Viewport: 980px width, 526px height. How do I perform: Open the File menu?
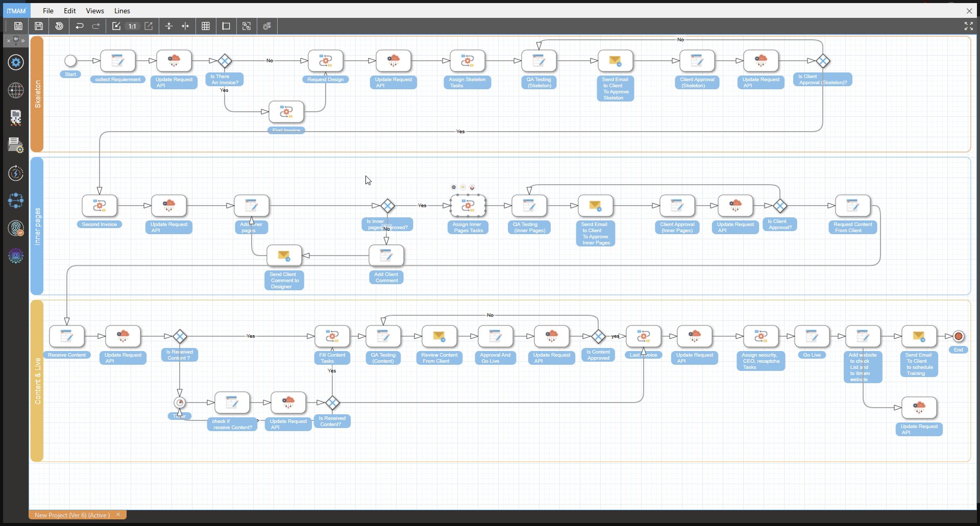pos(48,11)
